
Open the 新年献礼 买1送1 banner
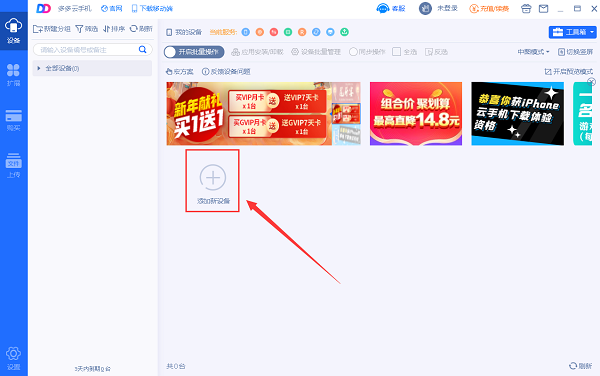coord(249,114)
